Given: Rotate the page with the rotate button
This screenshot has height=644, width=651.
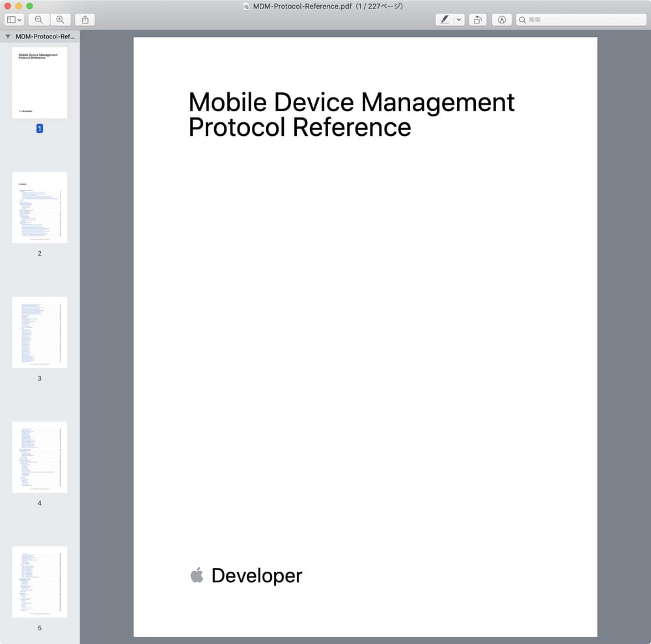Looking at the screenshot, I should coord(478,20).
